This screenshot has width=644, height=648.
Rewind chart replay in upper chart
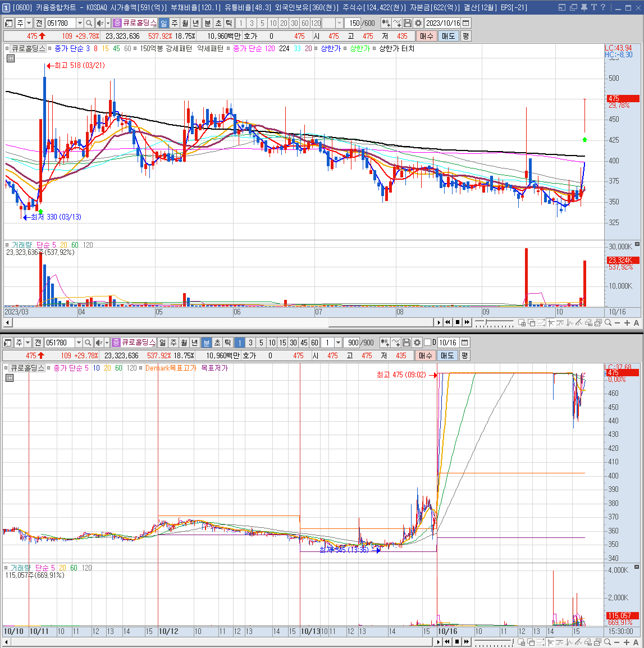tap(447, 322)
